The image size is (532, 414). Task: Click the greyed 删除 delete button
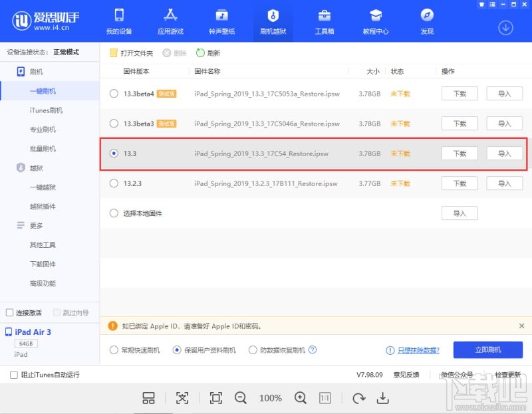174,53
